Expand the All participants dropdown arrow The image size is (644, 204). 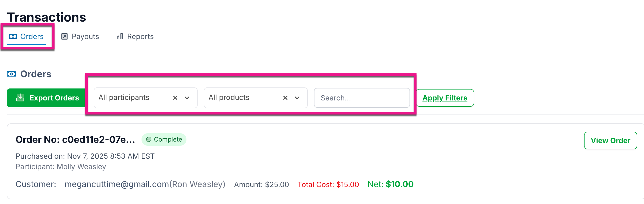tap(187, 98)
